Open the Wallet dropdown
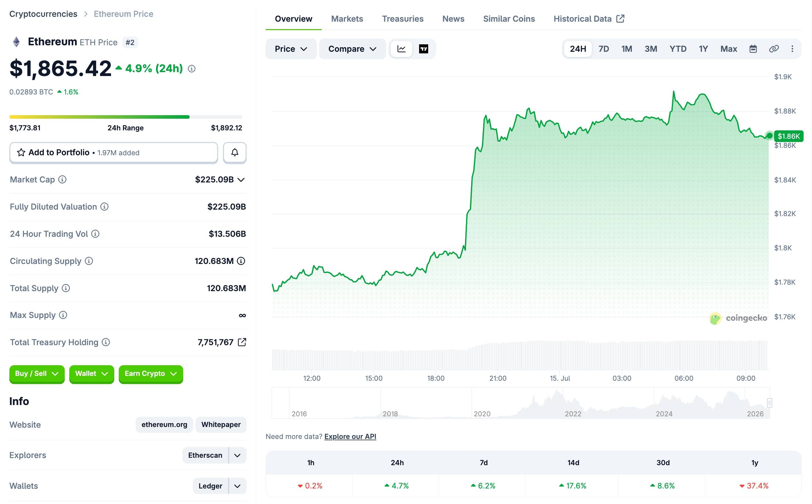The height and width of the screenshot is (504, 812). click(92, 374)
